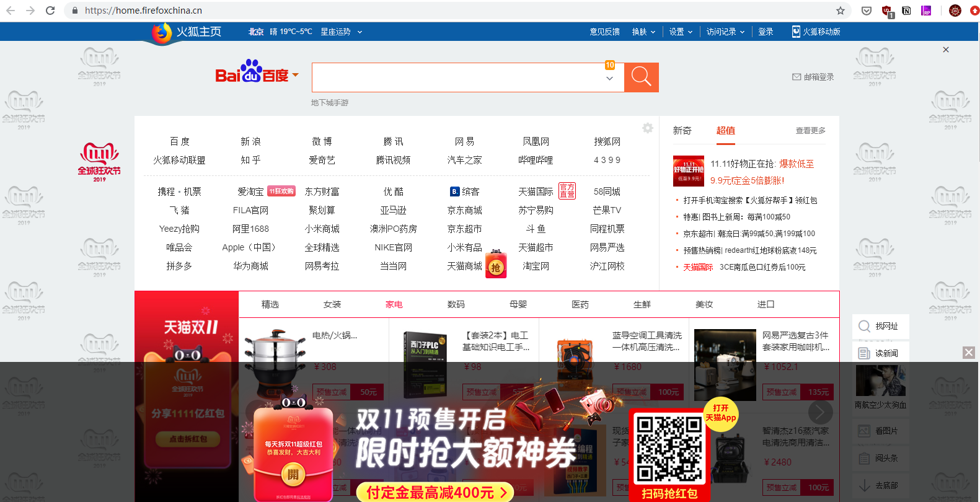Select the 生鲜 category tab

(642, 304)
